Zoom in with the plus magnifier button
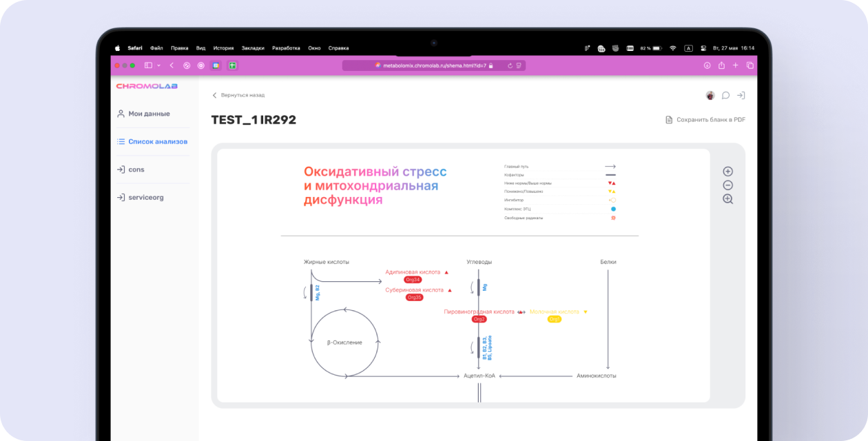The height and width of the screenshot is (441, 868). (727, 172)
